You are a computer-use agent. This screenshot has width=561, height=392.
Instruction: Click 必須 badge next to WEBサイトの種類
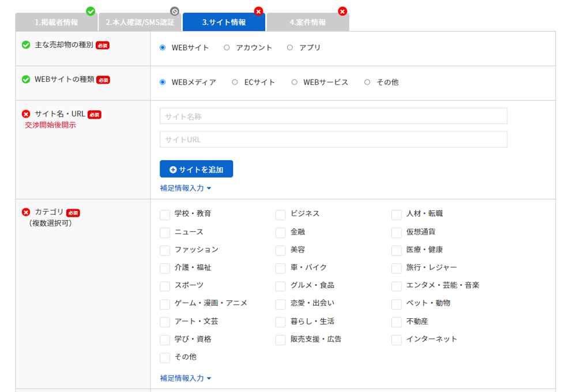click(103, 80)
